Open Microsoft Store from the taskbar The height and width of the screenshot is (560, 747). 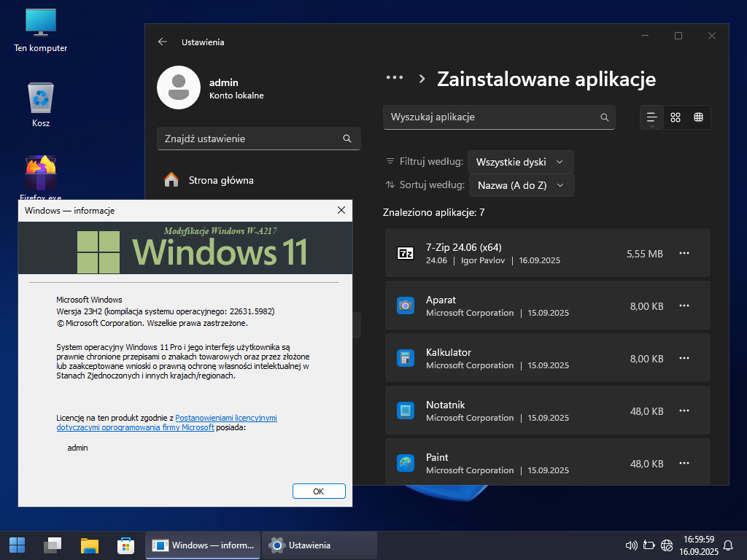click(126, 545)
